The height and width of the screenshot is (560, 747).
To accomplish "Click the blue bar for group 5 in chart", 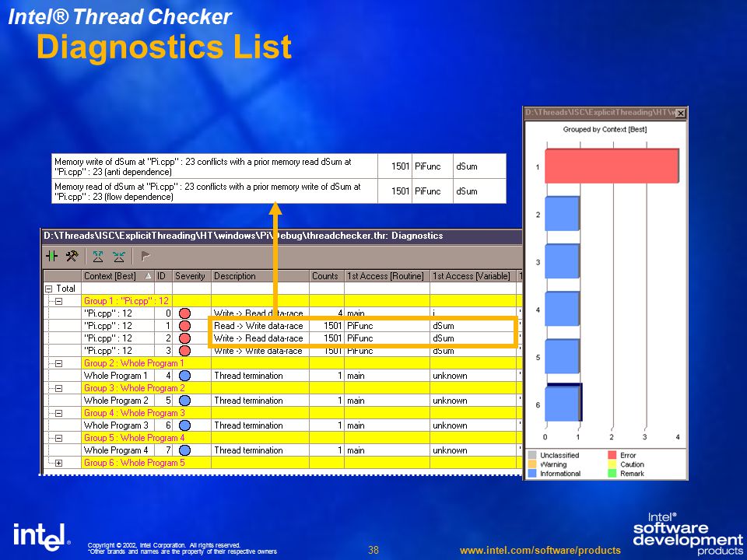I will coord(562,357).
